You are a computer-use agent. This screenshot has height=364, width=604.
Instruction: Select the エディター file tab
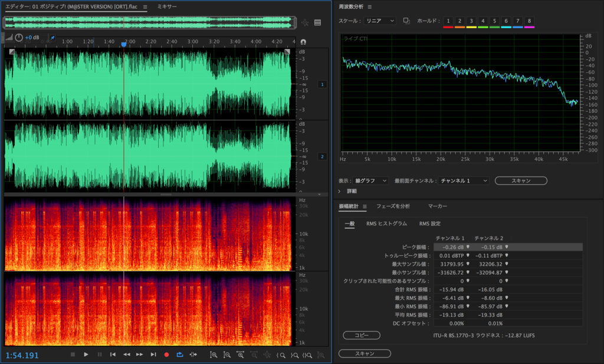pyautogui.click(x=71, y=6)
